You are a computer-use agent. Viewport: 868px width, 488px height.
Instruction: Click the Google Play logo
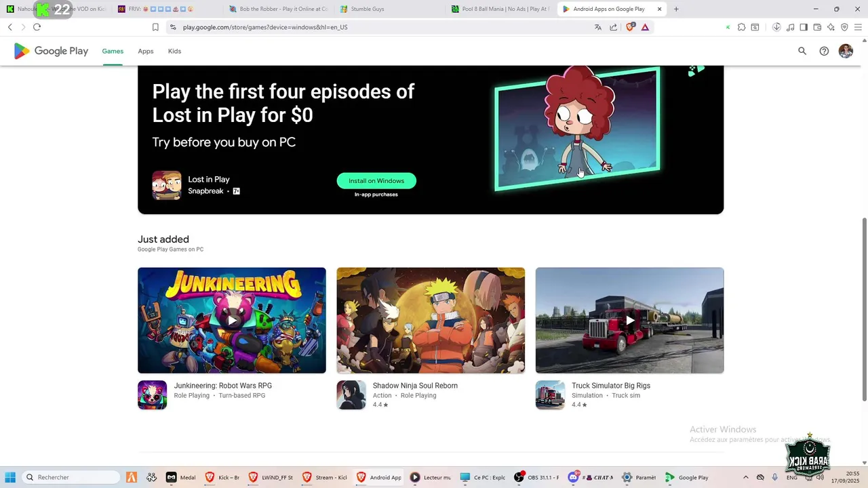point(51,51)
